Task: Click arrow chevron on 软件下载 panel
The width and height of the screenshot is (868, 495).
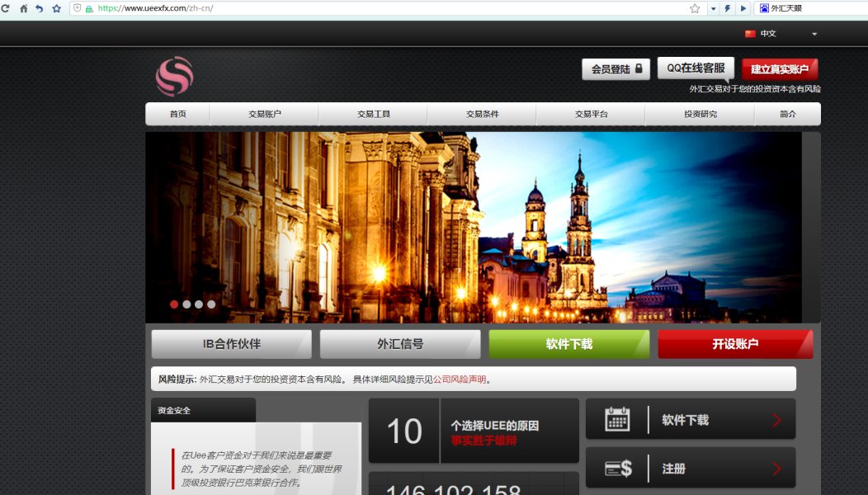Action: click(x=776, y=420)
